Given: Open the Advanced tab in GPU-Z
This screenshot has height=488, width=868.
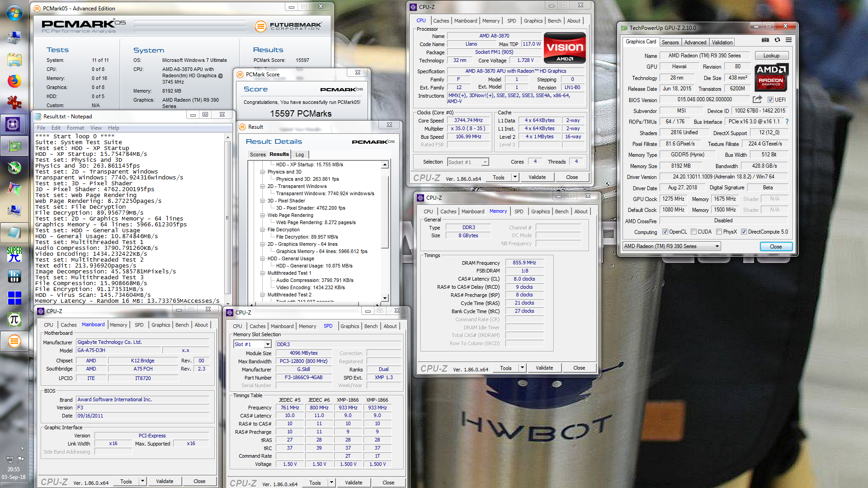Looking at the screenshot, I should tap(695, 42).
